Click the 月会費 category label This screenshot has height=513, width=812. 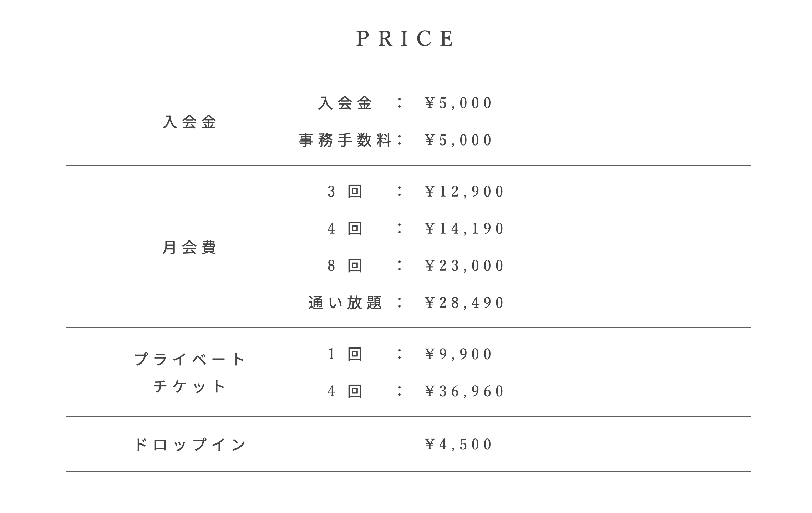[x=189, y=248]
